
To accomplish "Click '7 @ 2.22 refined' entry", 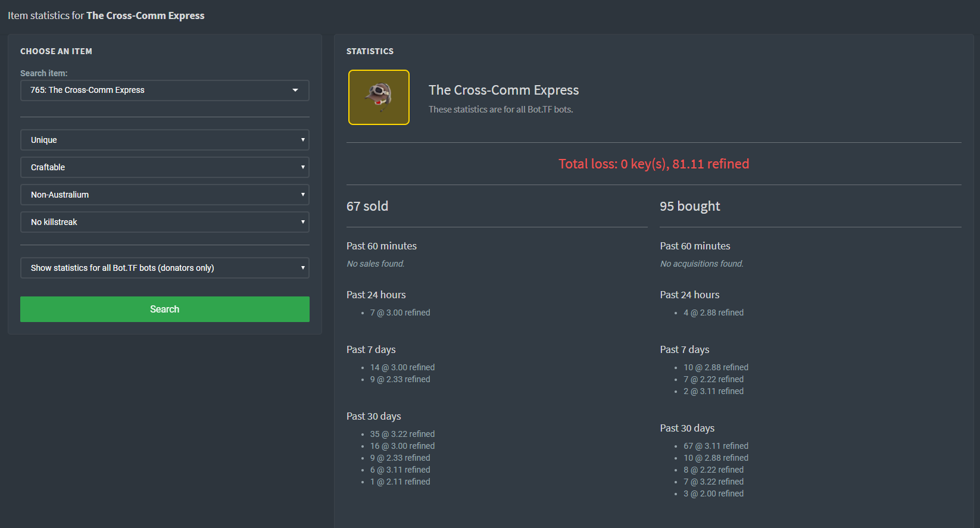I will point(714,379).
